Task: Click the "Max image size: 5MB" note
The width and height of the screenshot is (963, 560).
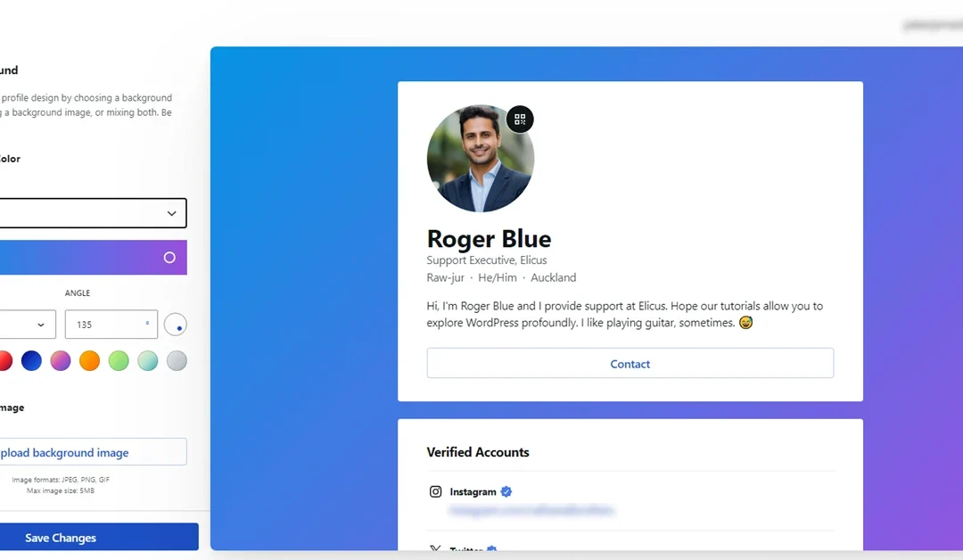Action: (x=61, y=490)
